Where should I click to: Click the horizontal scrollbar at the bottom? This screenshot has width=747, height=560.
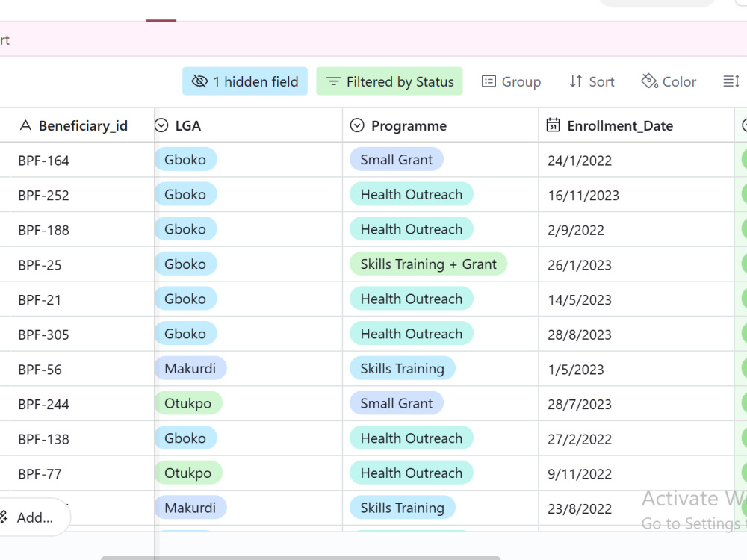[x=300, y=558]
